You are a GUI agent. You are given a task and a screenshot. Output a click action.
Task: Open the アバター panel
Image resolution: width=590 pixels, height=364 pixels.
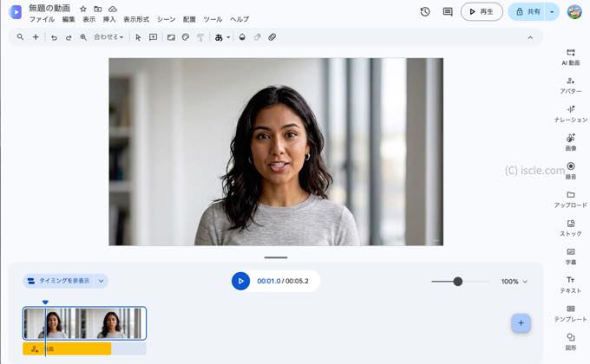570,86
